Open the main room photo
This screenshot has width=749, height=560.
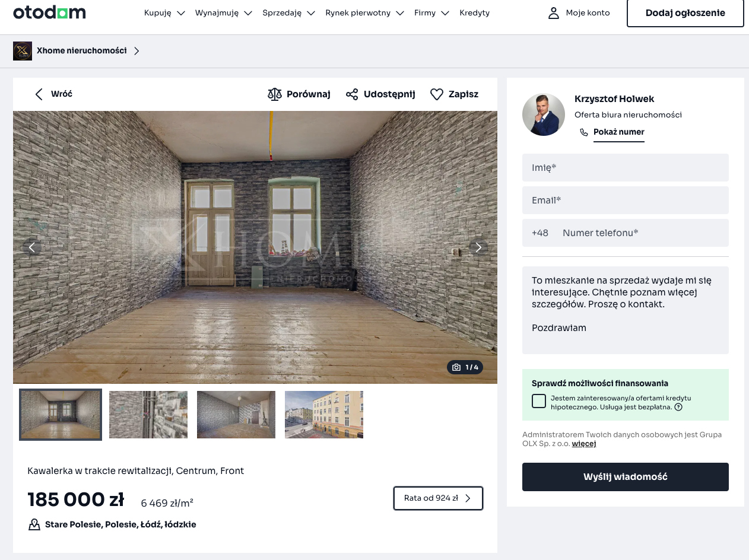(x=255, y=247)
